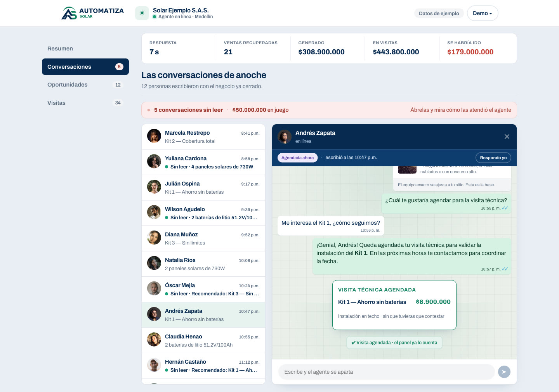Click the Me interesa el Kit 1 message
The width and height of the screenshot is (559, 392).
331,225
